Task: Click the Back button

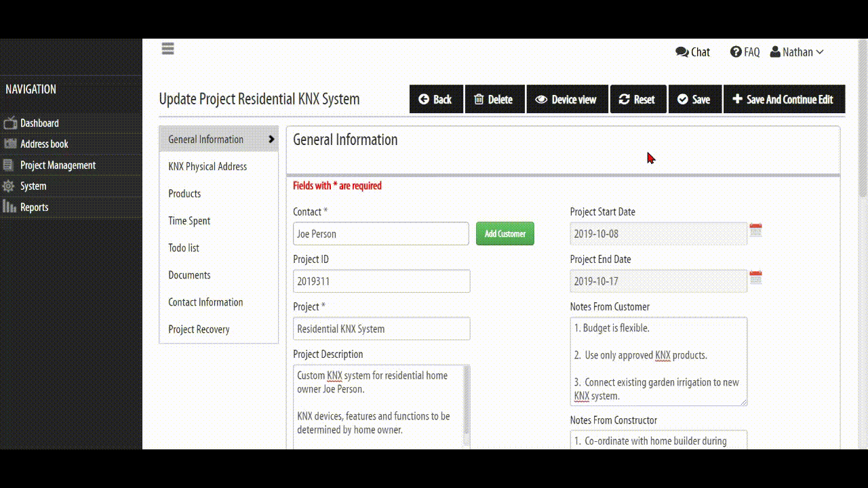Action: [436, 99]
